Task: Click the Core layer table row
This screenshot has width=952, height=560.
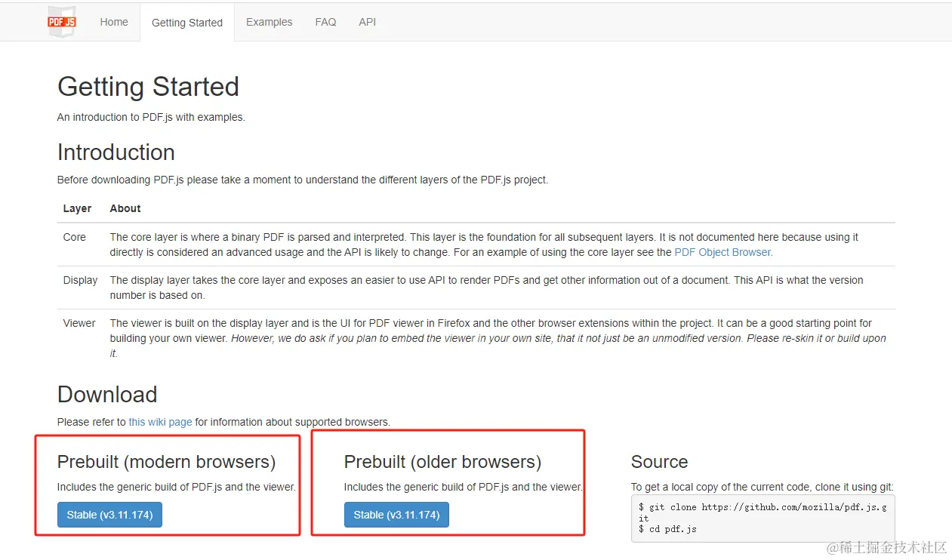Action: [x=476, y=245]
